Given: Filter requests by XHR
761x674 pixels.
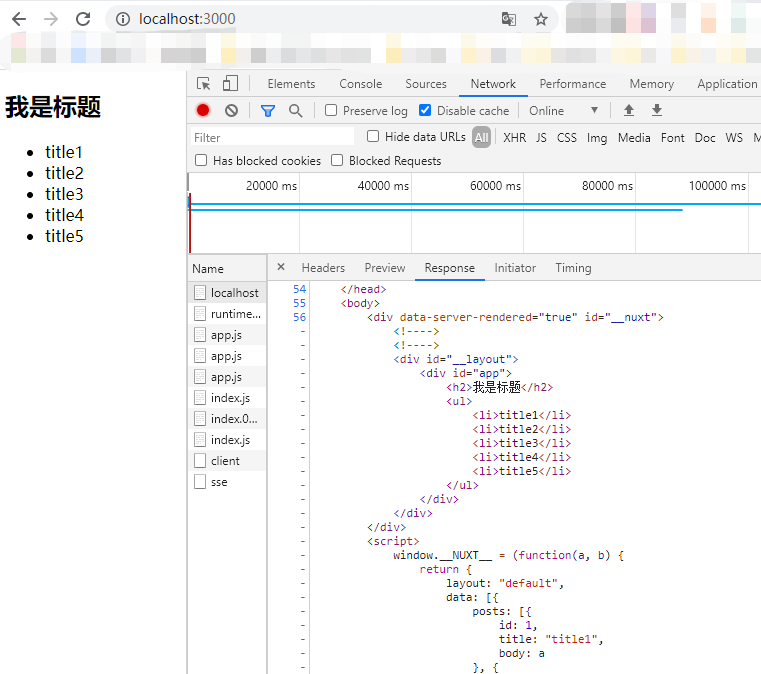Looking at the screenshot, I should click(x=514, y=138).
